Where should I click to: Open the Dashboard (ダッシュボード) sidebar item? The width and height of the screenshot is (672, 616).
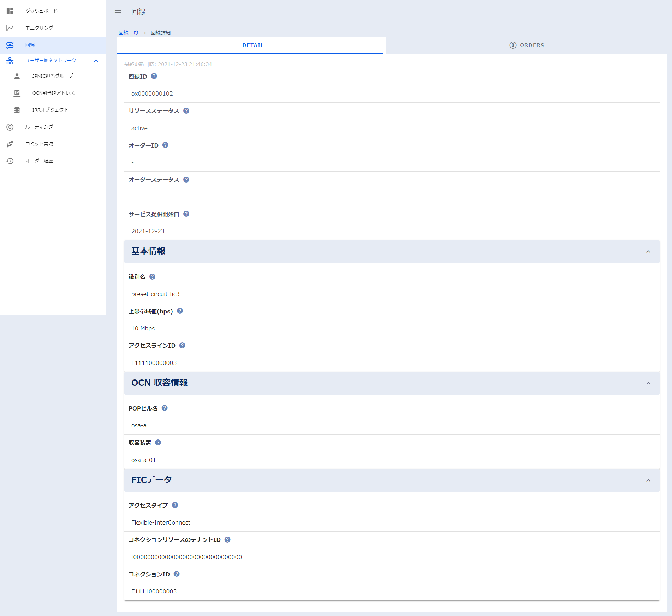pos(41,11)
